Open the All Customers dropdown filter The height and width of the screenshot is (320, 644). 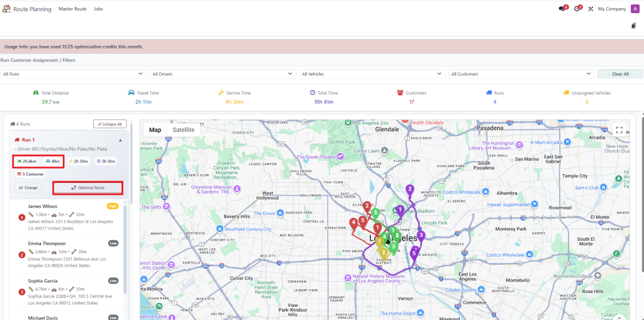tap(521, 74)
